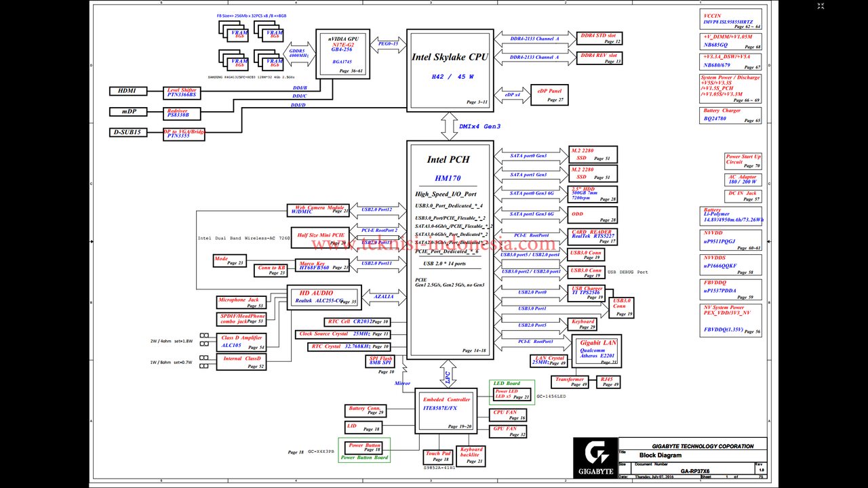Click the +V3.3A_DSW/+V5A NB680/679 block
Viewport: 868px width, 488px height.
click(x=731, y=62)
